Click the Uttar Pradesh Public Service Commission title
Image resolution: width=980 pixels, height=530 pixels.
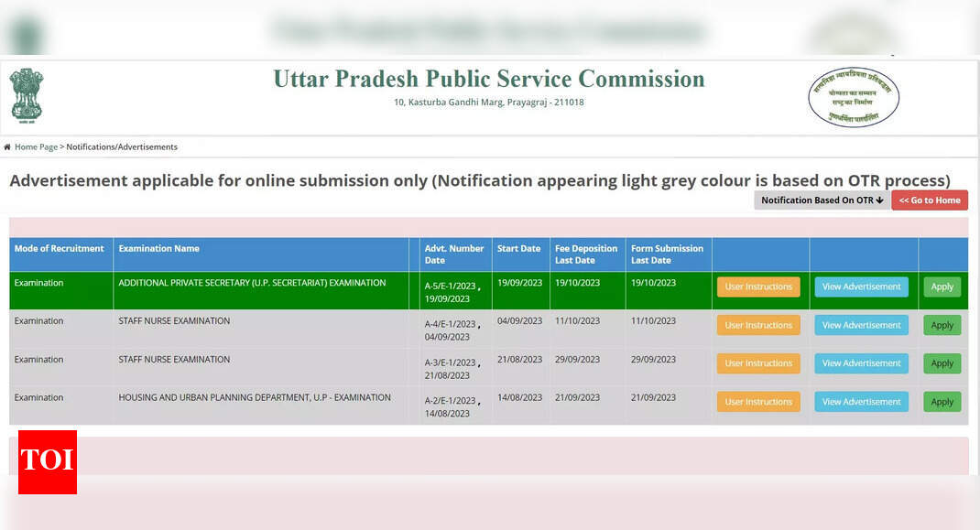coord(488,79)
